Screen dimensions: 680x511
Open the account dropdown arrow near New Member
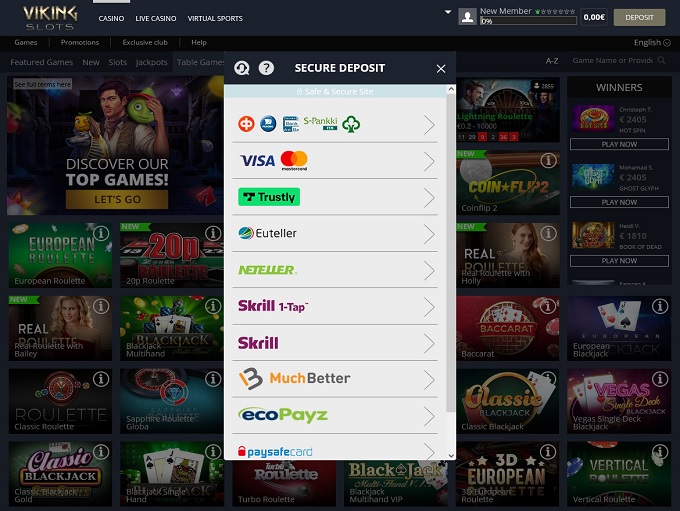tap(448, 12)
